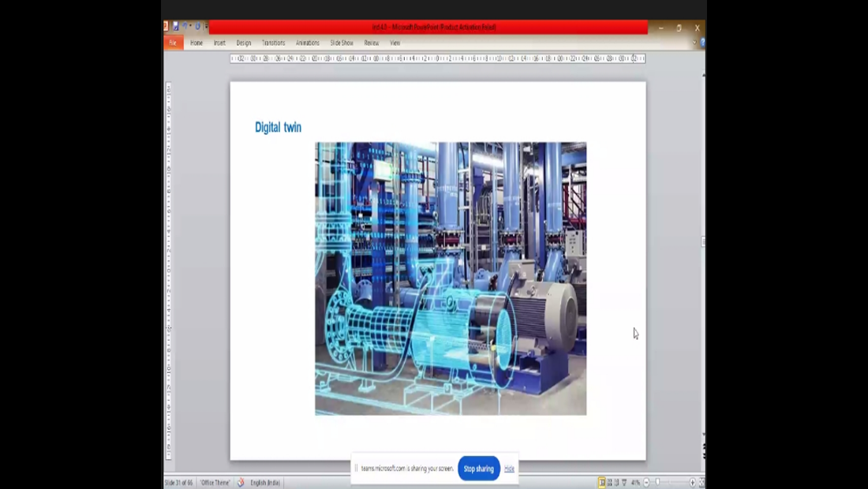Click the zoom slider handle

tap(658, 483)
